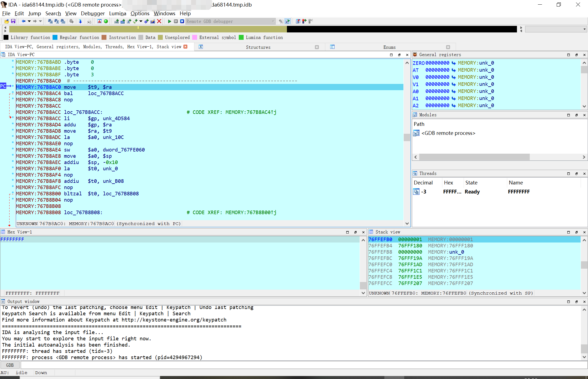Click the Lumina function color legend box

click(x=241, y=37)
